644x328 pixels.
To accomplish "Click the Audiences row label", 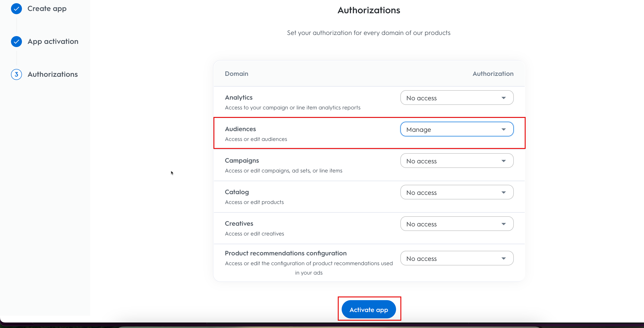I will tap(240, 129).
